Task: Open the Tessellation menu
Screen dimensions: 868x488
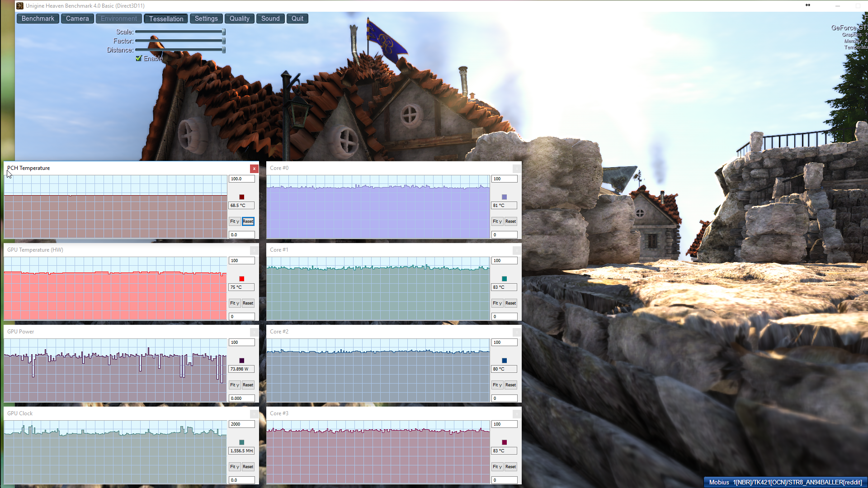Action: 166,19
